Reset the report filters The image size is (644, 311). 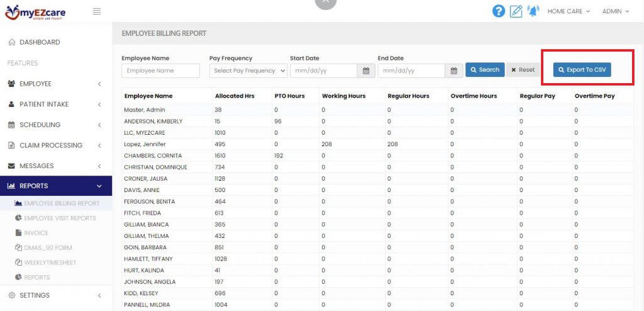point(523,70)
